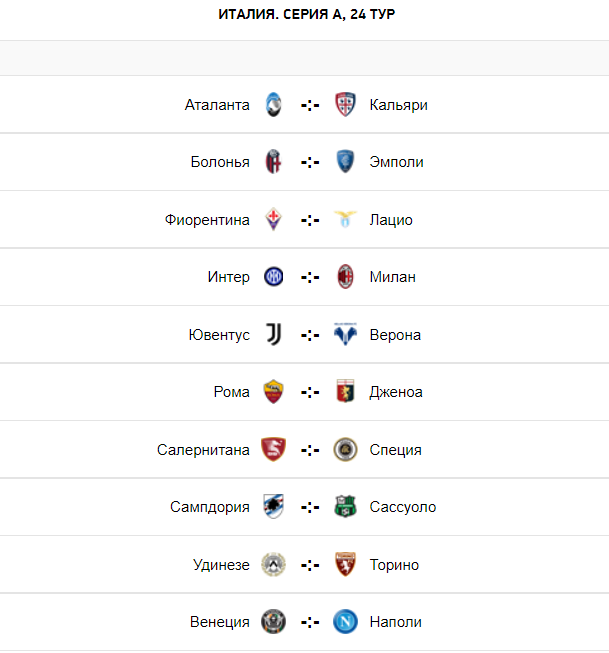Click the Torino bull crest
Viewport: 609px width, 653px height.
coord(345,565)
